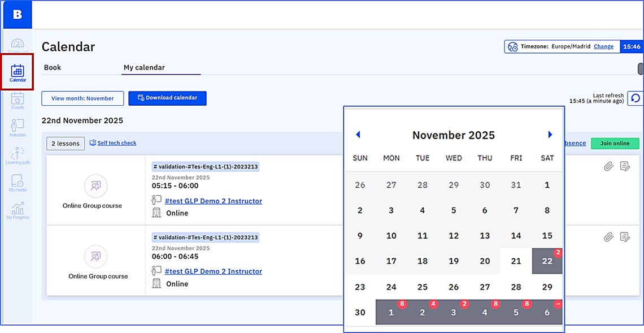Click the refresh calendar icon
Image resolution: width=644 pixels, height=333 pixels.
(x=635, y=98)
